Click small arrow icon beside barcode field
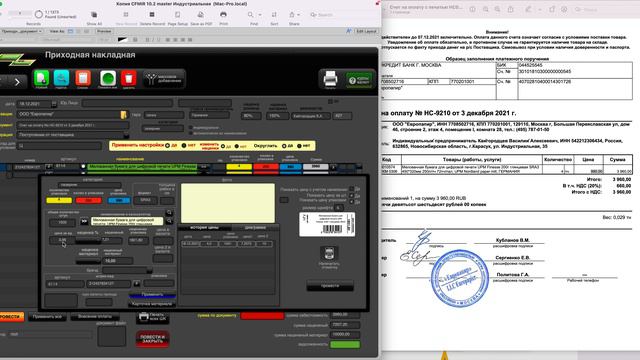 coord(136,283)
